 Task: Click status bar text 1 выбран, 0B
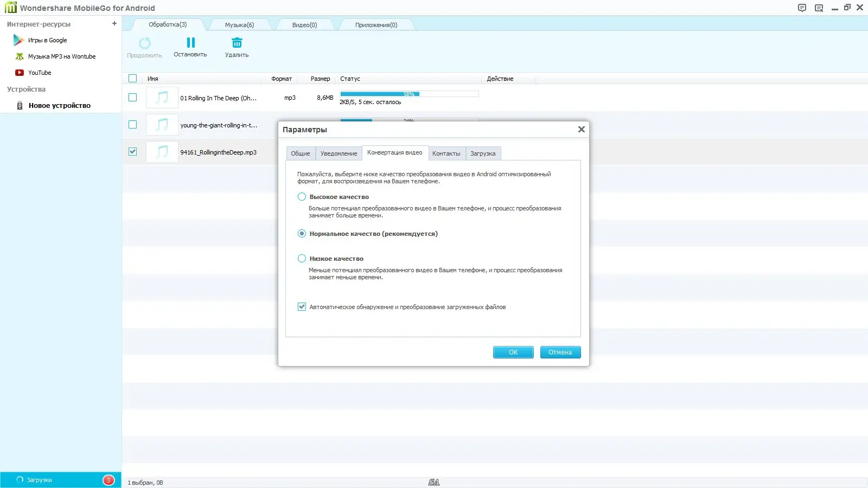click(x=145, y=483)
